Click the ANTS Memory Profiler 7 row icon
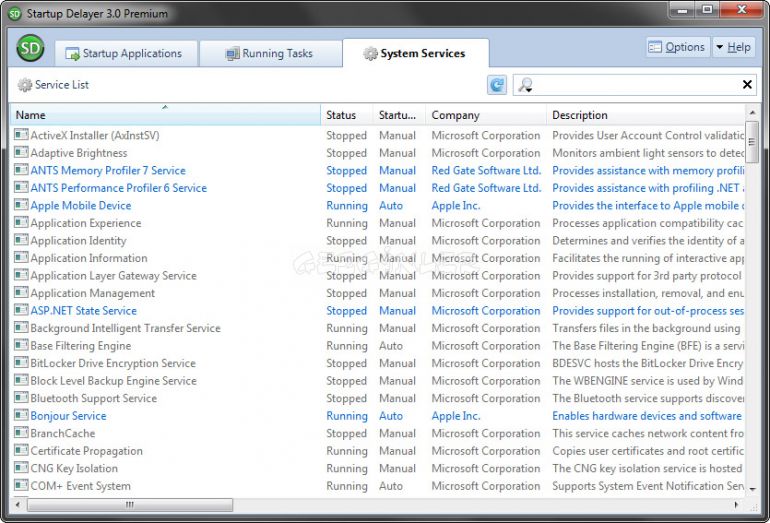The height and width of the screenshot is (523, 770). pos(21,170)
